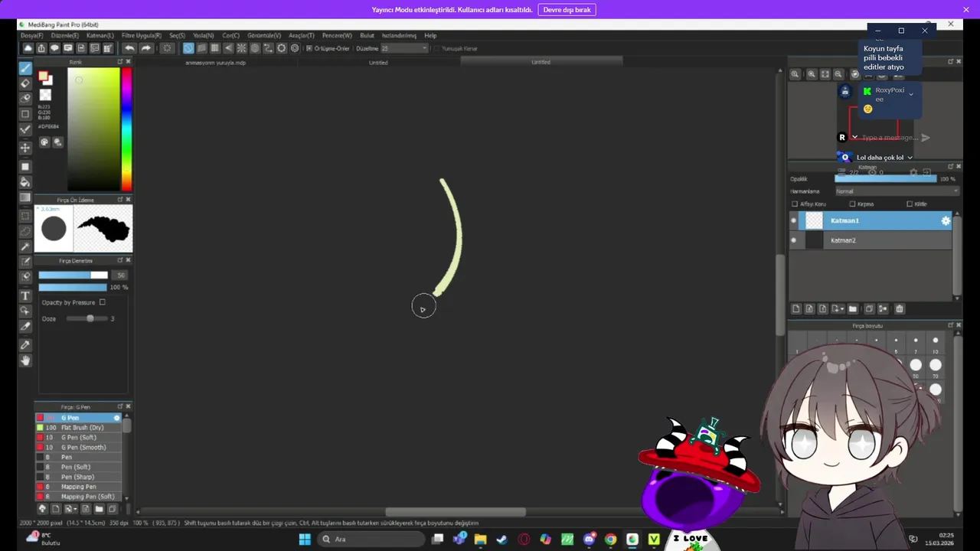Click the Devre dışı bırak button

(x=567, y=10)
